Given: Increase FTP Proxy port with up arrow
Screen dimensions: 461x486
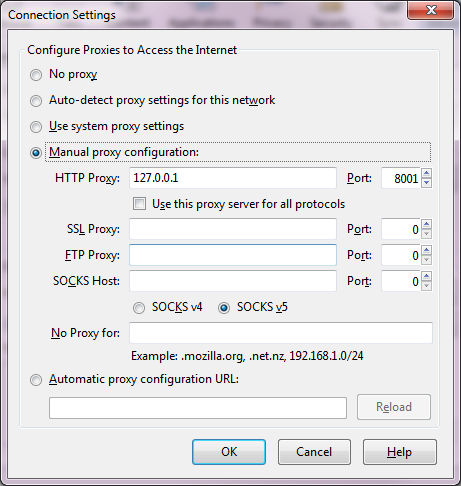Looking at the screenshot, I should point(426,250).
